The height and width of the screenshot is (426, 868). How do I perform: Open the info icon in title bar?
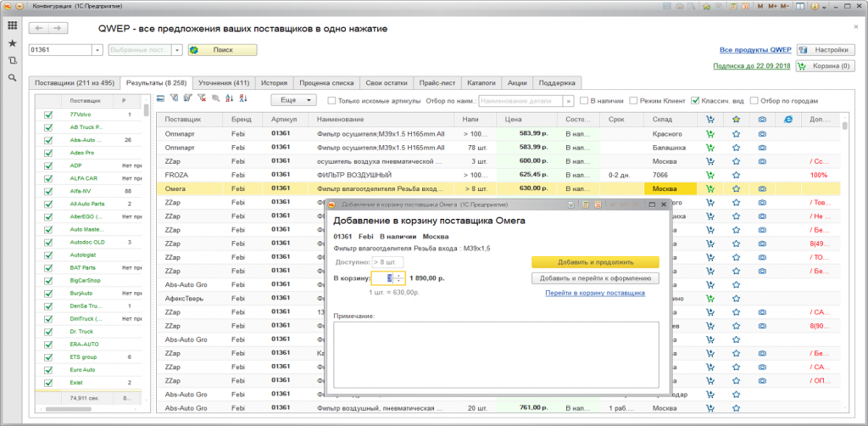pos(815,6)
